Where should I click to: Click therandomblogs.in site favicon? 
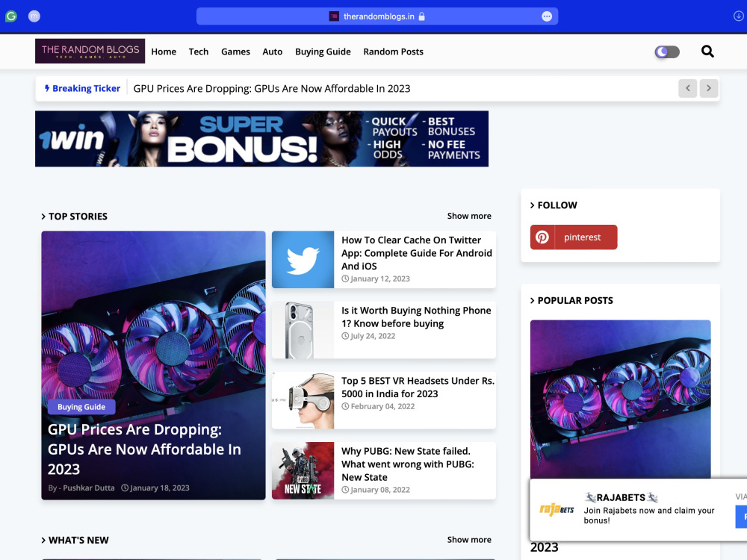click(x=334, y=16)
